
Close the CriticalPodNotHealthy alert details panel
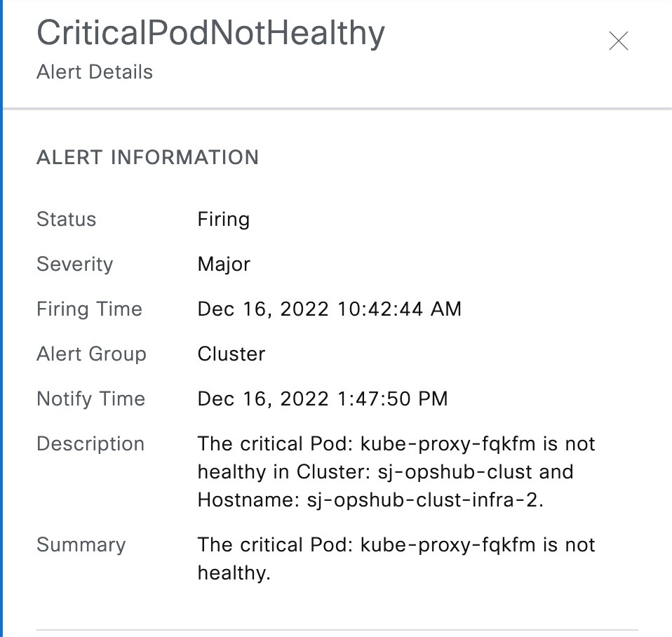coord(618,41)
